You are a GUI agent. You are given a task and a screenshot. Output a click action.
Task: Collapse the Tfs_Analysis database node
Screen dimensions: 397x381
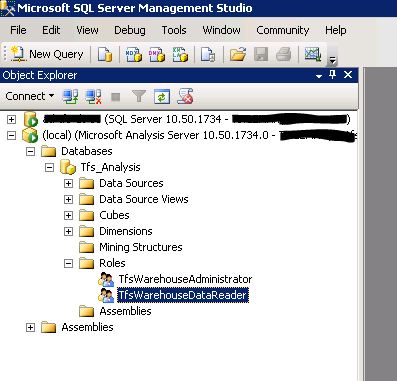pyautogui.click(x=49, y=167)
